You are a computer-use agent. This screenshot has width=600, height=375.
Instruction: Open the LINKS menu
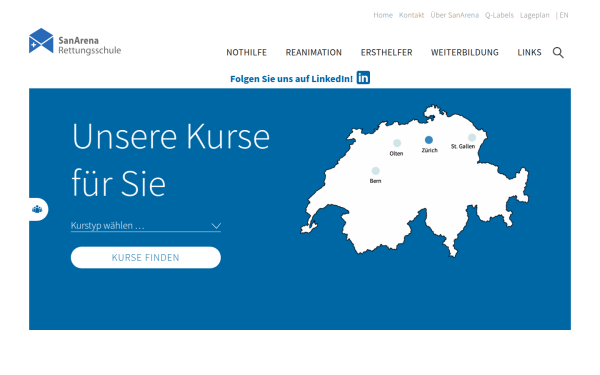point(529,52)
